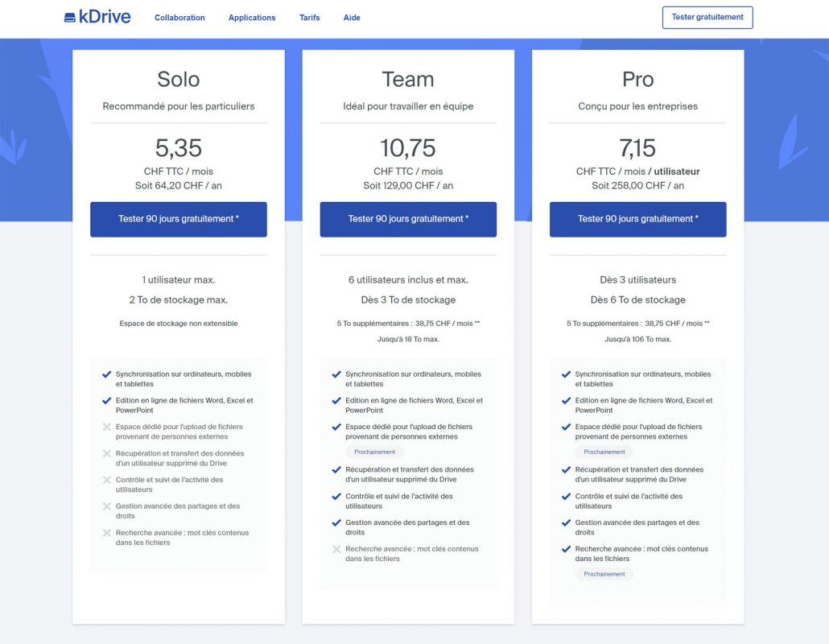Open the Applications menu
The image size is (829, 644).
click(252, 18)
